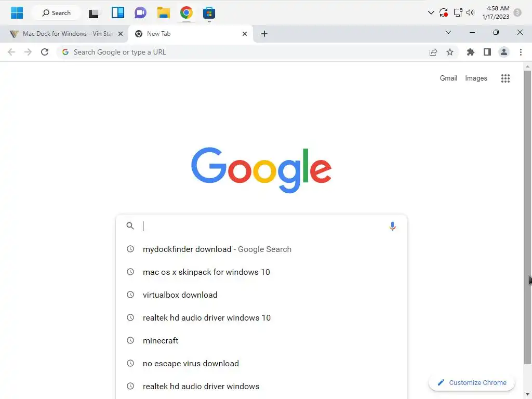Select suggestion mydockfinder download
The width and height of the screenshot is (532, 399).
261,249
